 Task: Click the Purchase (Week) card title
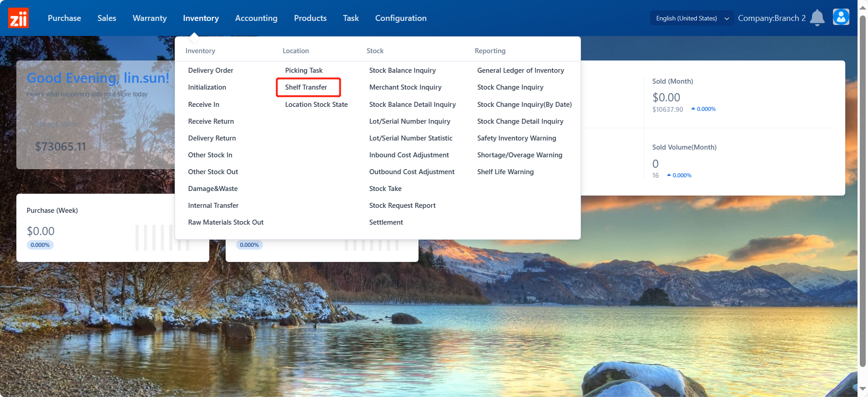click(x=52, y=211)
